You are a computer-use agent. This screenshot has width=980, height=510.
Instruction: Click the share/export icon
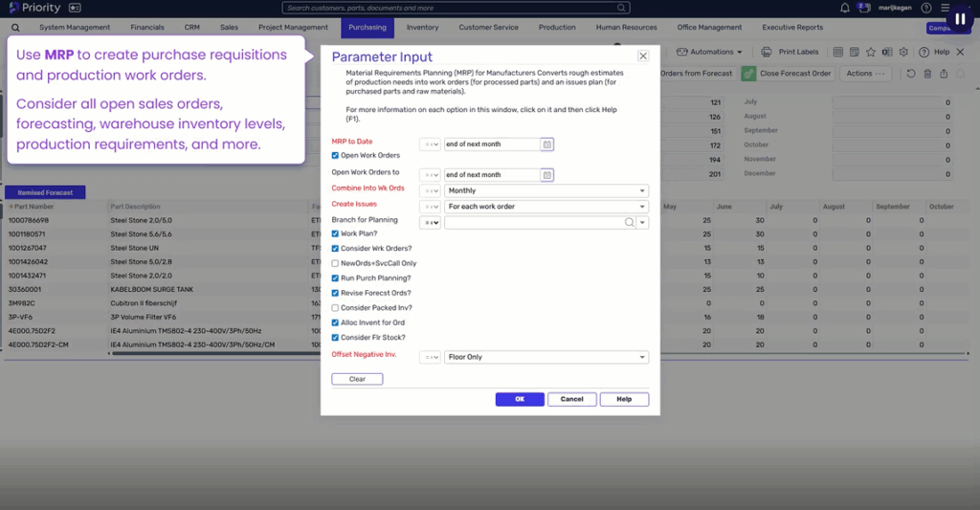click(x=944, y=74)
